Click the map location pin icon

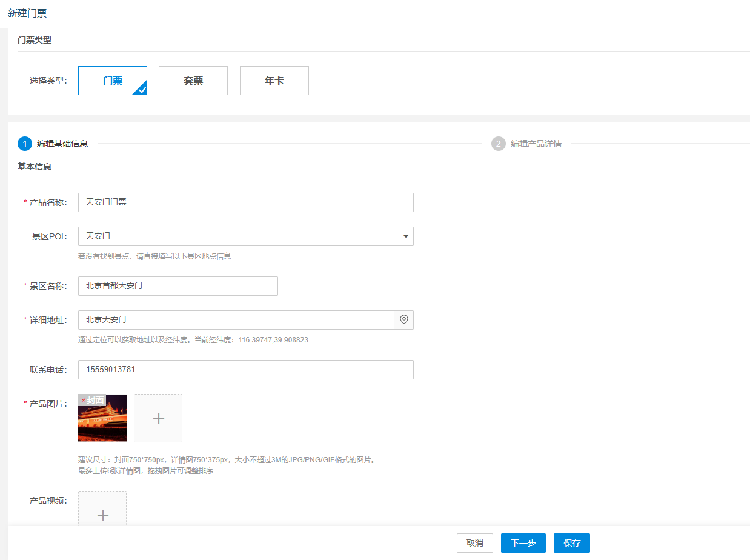point(404,319)
